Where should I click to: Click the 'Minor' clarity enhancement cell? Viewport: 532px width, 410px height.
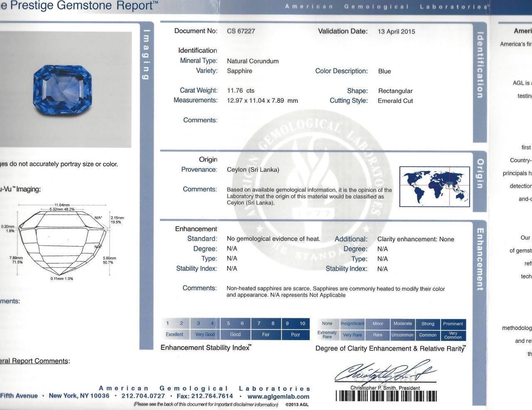pos(378,324)
